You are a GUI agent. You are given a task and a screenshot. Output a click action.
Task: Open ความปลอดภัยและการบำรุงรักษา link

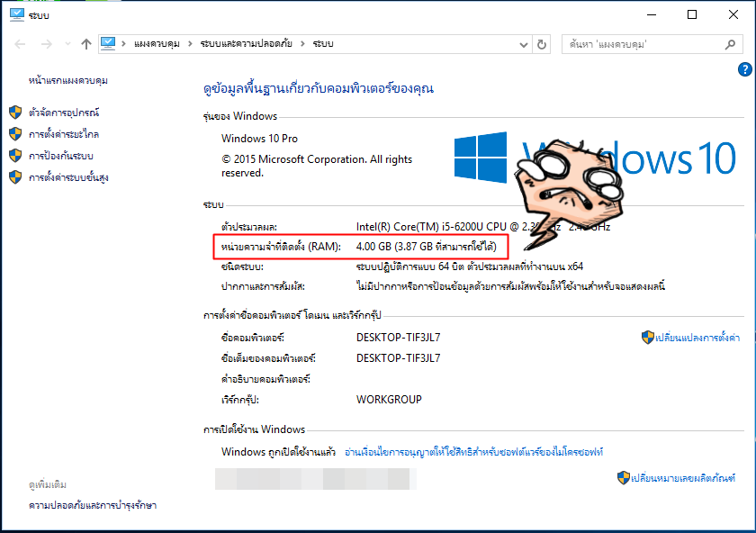93,505
